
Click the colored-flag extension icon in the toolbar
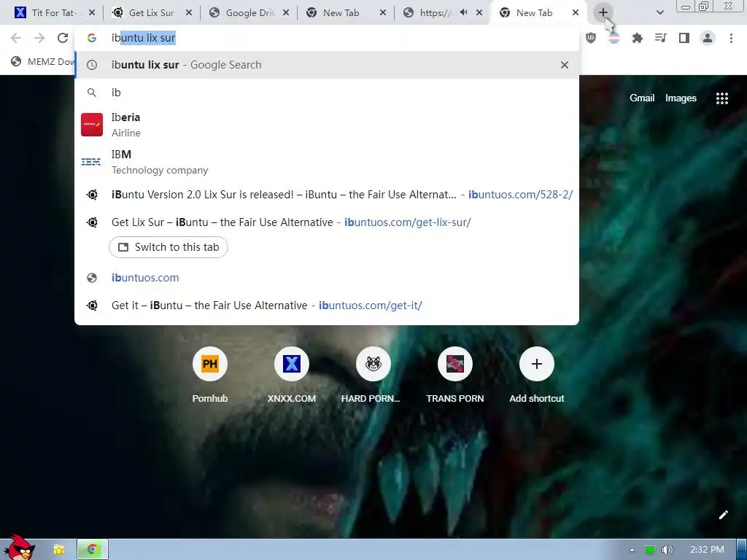(x=614, y=38)
